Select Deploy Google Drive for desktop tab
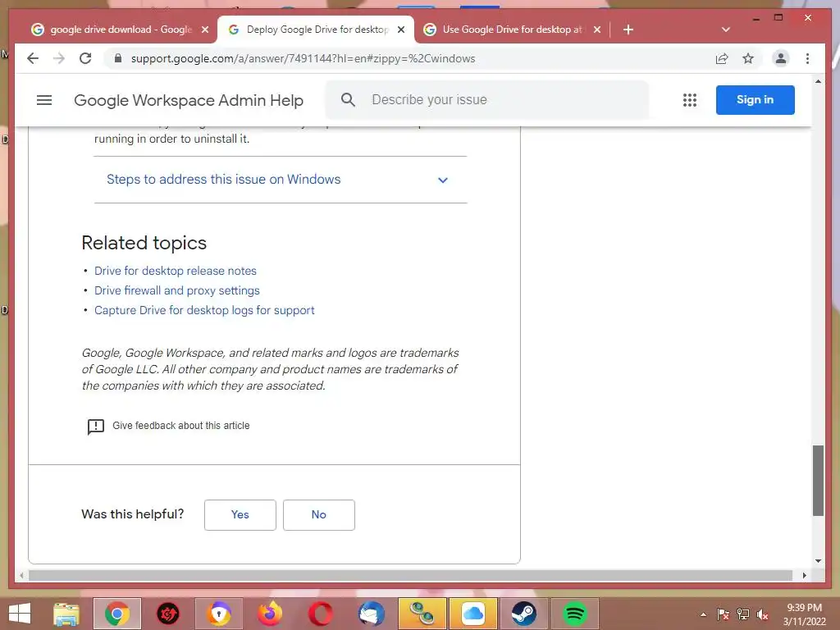Image resolution: width=840 pixels, height=630 pixels. [316, 30]
